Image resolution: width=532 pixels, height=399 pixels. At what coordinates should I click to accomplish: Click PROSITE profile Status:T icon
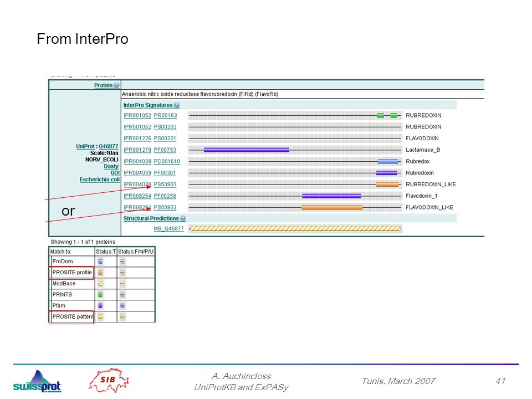pos(100,273)
